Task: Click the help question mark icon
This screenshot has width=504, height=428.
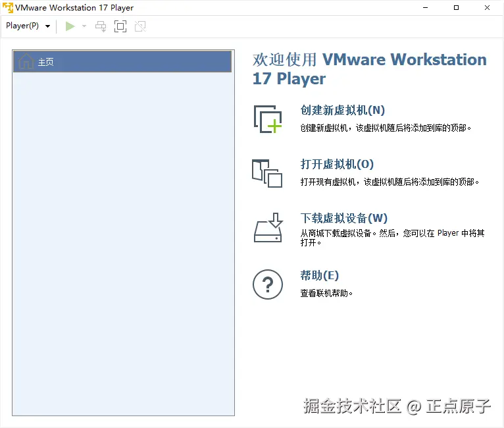Action: pyautogui.click(x=268, y=284)
